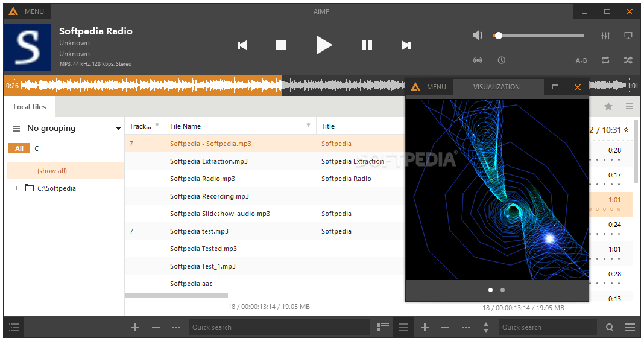This screenshot has height=341, width=644.
Task: Open playlist tabs menu beside star
Action: [x=629, y=106]
